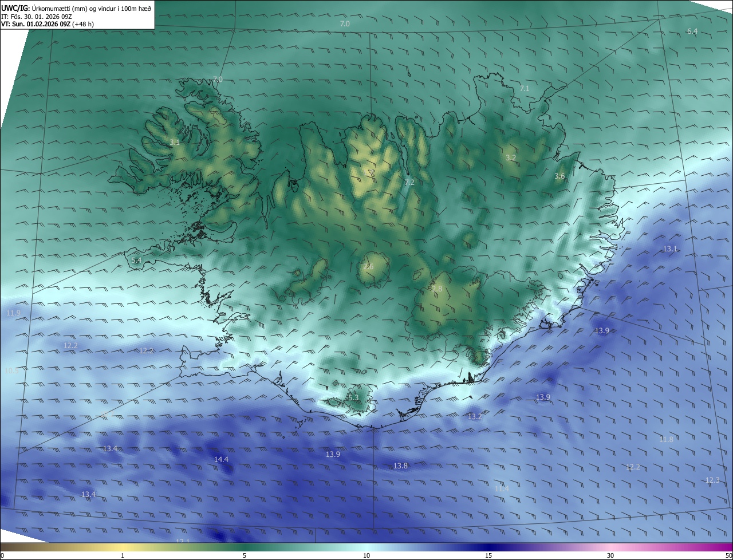Click the 7.1 value label
The height and width of the screenshot is (560, 733).
525,89
